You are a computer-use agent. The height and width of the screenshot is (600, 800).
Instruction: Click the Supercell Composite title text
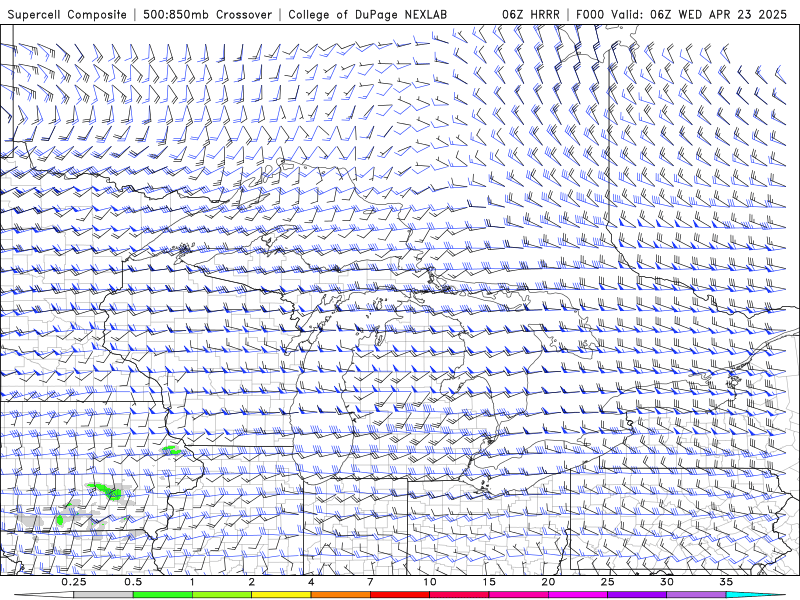67,14
